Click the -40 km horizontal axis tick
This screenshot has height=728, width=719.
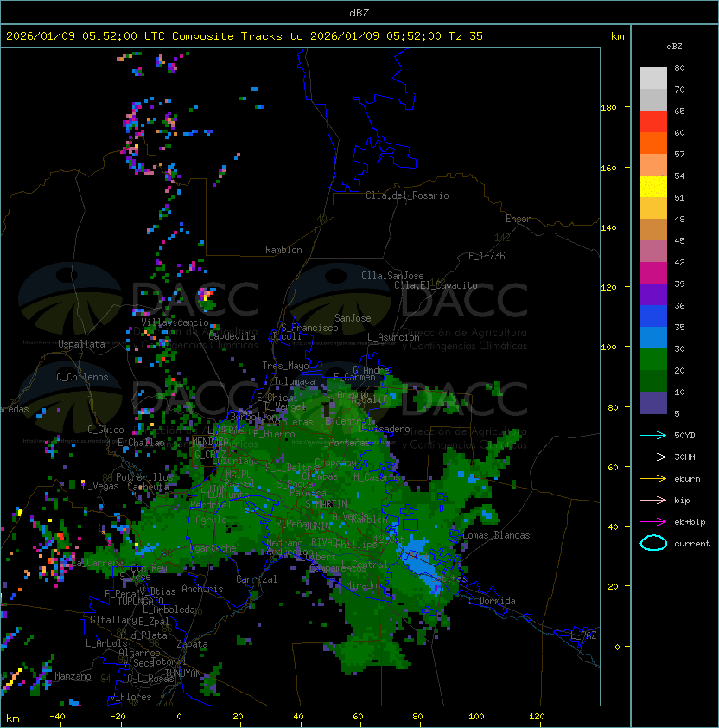(x=58, y=717)
